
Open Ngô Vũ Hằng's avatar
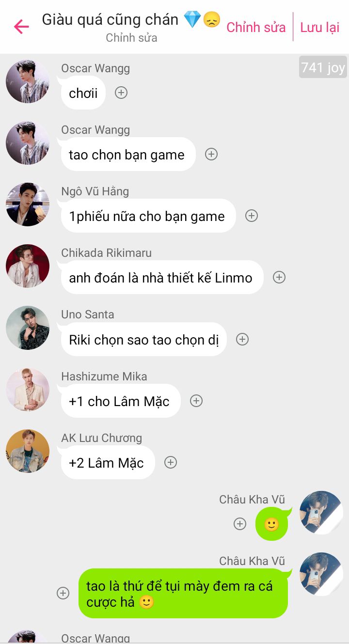click(x=28, y=204)
